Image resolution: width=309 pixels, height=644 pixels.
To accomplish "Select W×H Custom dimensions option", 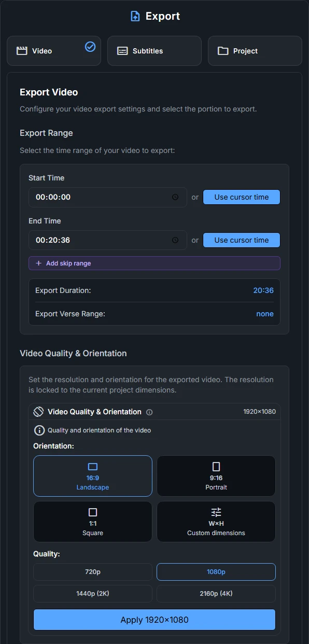I will click(x=216, y=522).
